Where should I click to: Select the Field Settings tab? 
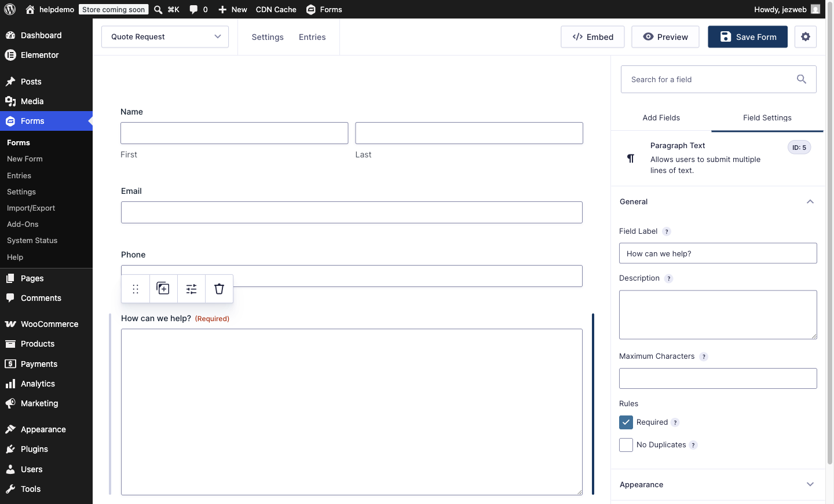[767, 117]
